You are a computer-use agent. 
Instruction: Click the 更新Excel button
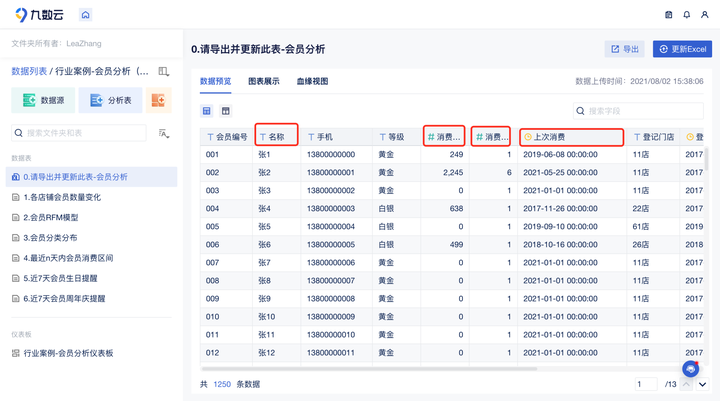coord(682,49)
